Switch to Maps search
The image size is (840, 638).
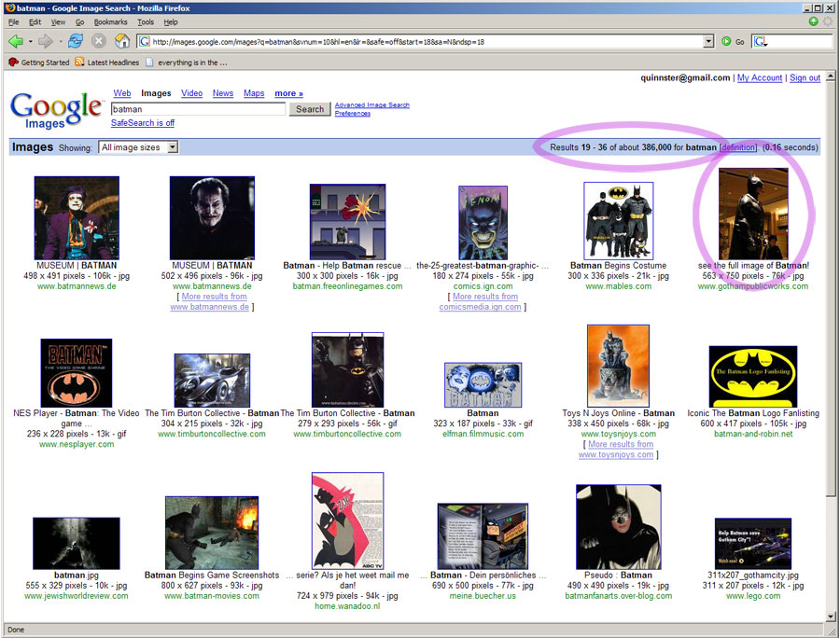[x=254, y=93]
